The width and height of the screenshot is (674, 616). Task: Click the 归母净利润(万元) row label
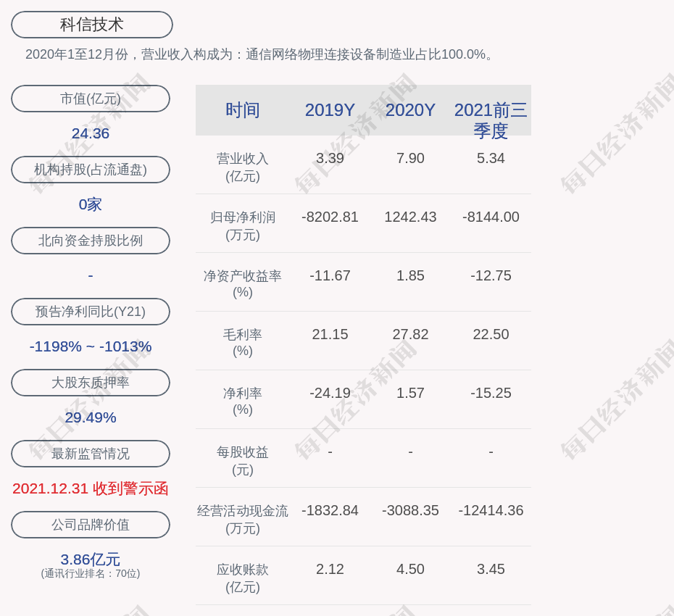pos(243,226)
